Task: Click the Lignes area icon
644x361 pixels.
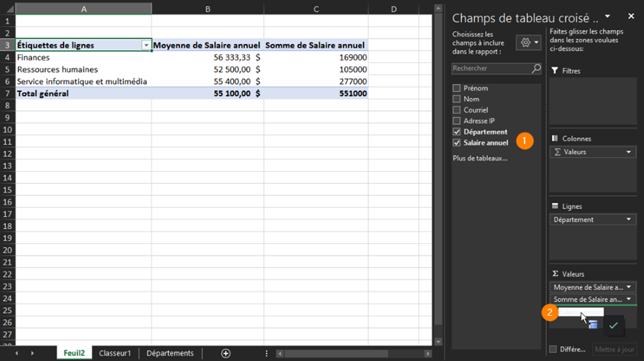Action: (555, 207)
